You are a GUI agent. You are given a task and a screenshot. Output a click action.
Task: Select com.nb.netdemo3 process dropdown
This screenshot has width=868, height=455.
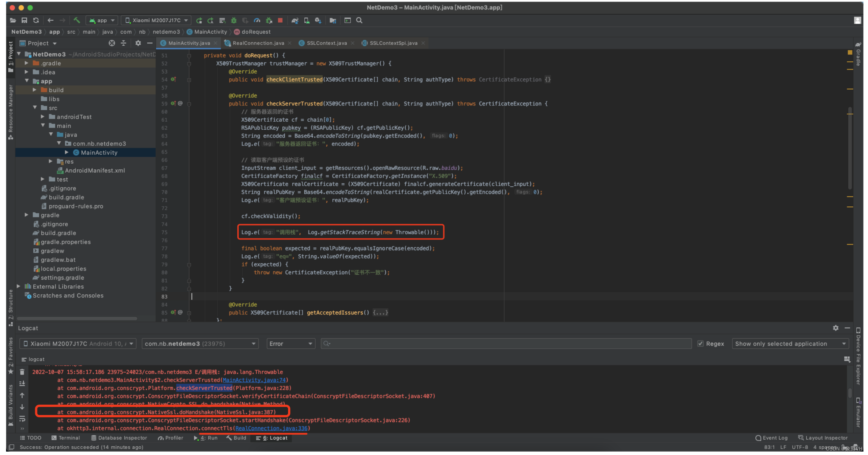point(198,344)
